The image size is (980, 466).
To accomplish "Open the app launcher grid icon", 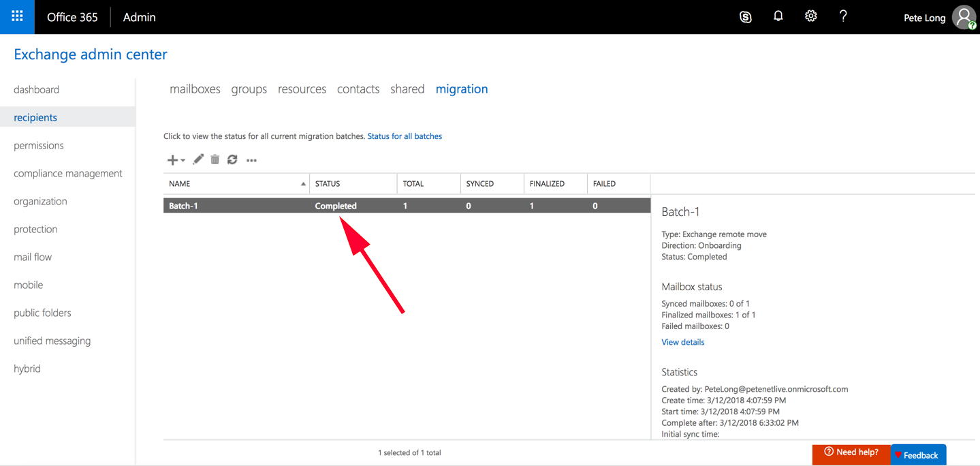I will 16,16.
